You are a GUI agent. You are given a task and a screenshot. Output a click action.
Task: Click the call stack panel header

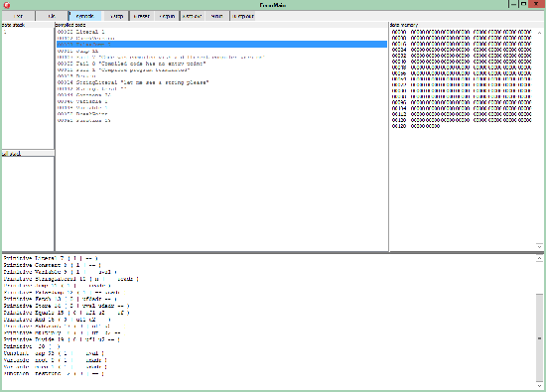[x=28, y=153]
